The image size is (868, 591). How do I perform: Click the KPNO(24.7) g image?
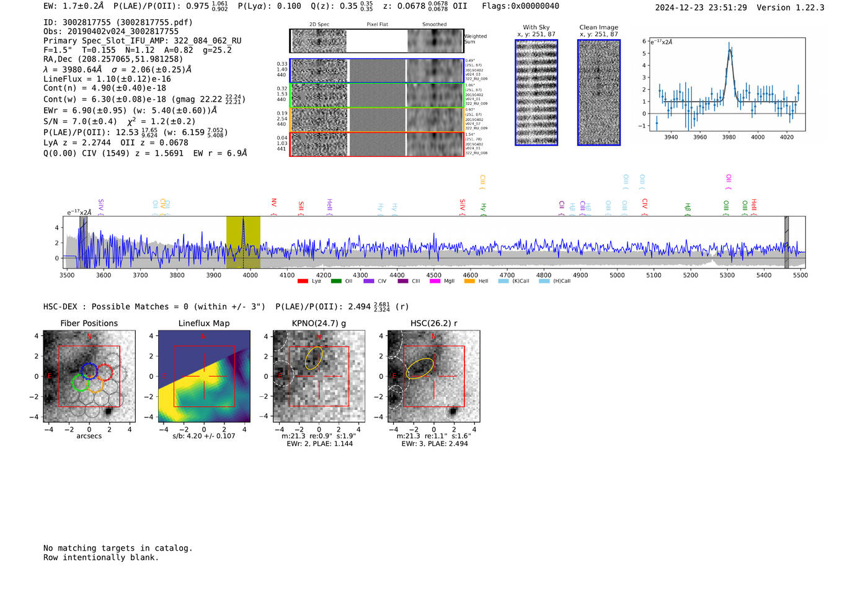coord(319,376)
